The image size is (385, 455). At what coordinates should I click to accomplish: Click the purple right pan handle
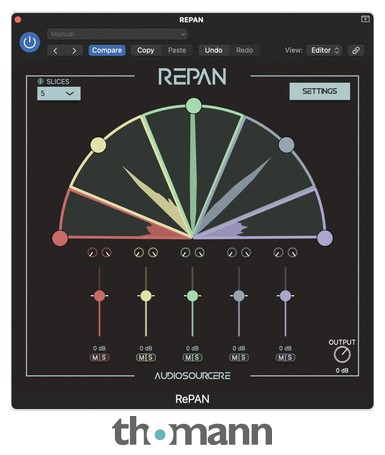tap(325, 238)
